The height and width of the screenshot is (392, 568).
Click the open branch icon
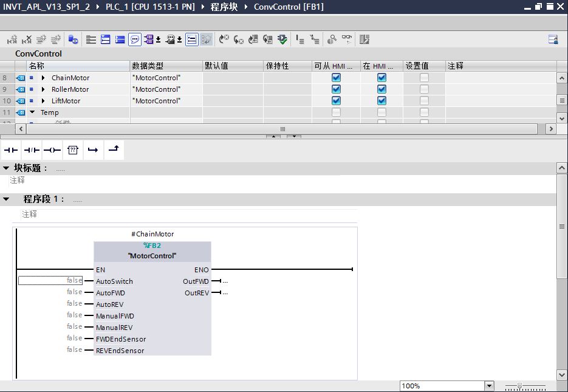(x=93, y=150)
